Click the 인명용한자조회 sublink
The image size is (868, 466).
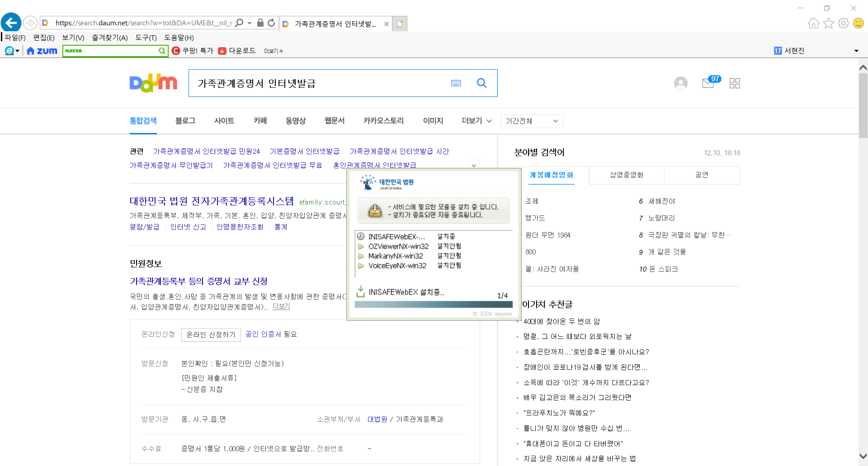tap(240, 227)
